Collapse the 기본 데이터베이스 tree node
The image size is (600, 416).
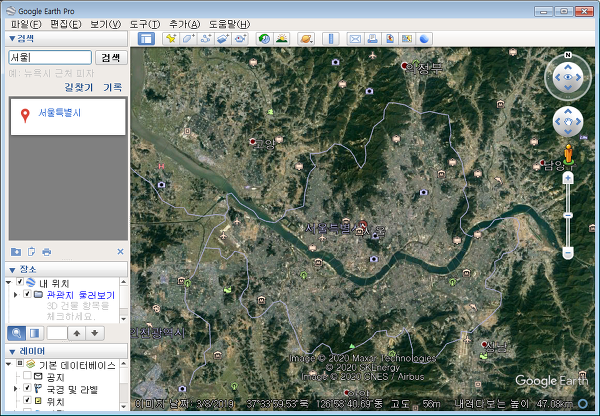click(x=8, y=364)
